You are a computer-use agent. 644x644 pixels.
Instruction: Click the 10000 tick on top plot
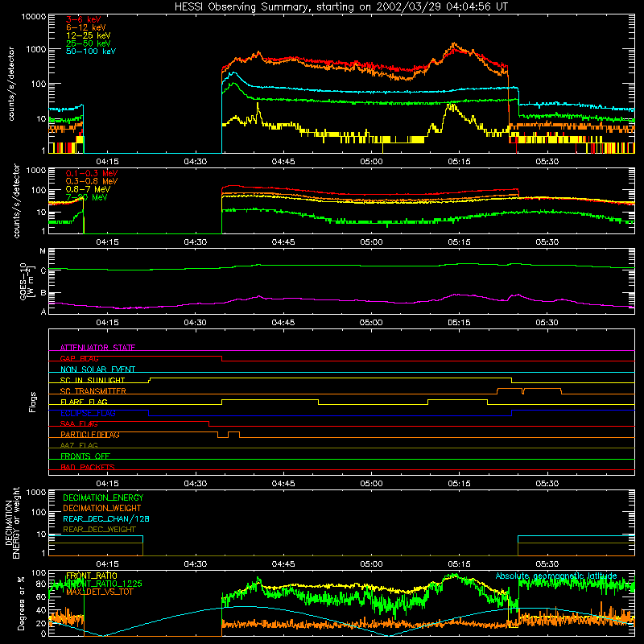point(34,17)
